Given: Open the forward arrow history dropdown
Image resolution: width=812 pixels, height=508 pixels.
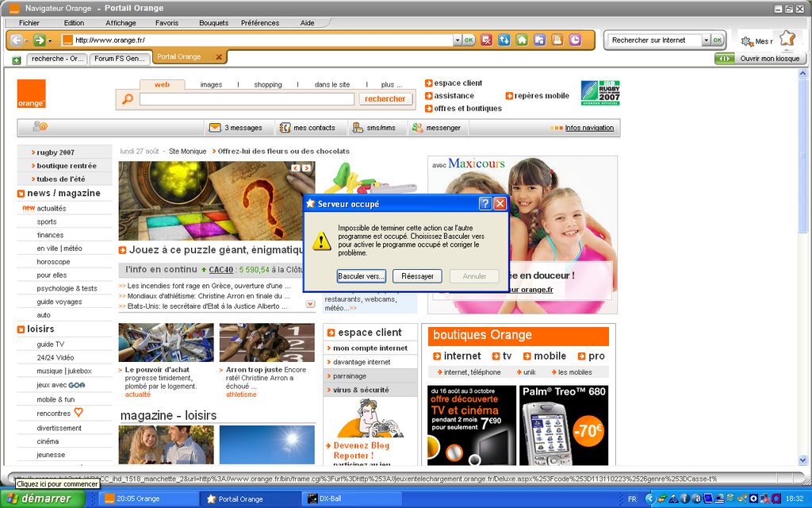Looking at the screenshot, I should (50, 40).
